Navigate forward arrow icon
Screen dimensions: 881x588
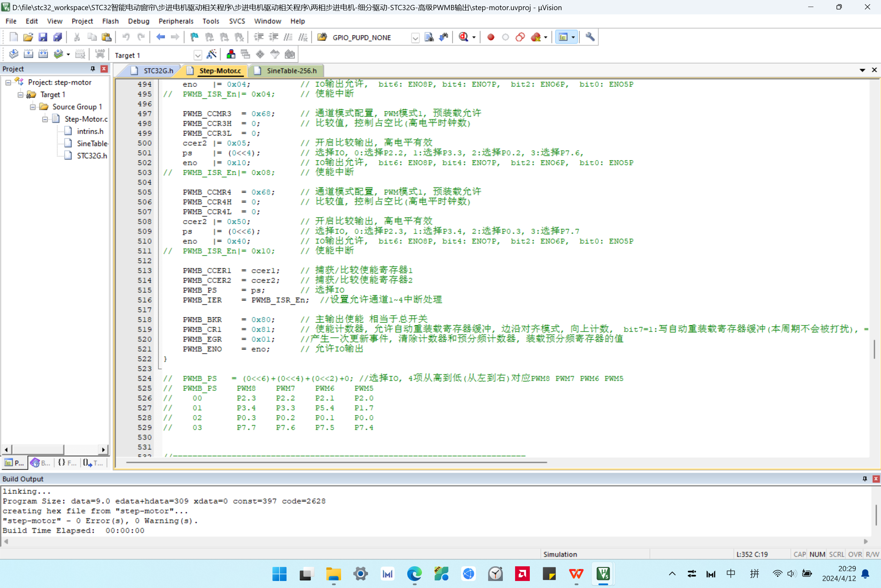coord(175,37)
